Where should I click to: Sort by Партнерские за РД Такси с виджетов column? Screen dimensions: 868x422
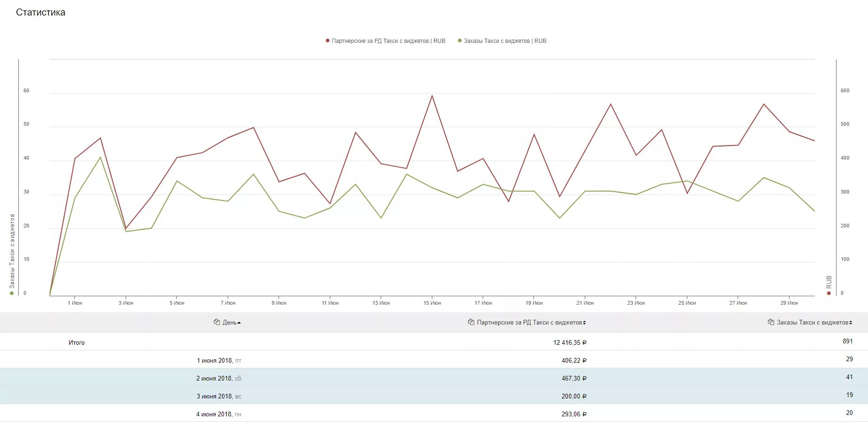tap(531, 323)
